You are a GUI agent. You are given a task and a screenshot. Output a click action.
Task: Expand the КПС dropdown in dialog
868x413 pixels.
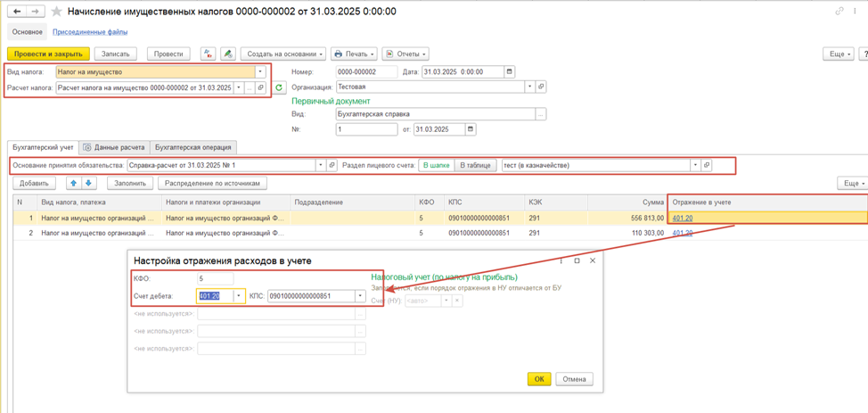(360, 296)
